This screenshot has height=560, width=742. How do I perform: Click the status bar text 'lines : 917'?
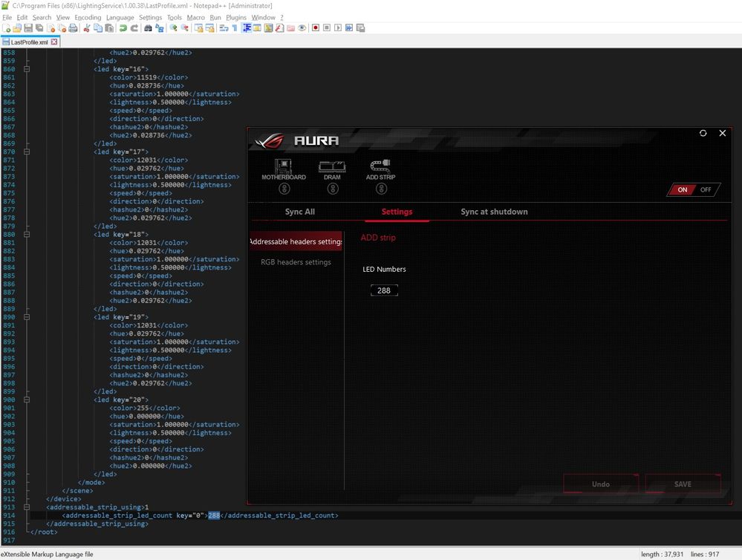(x=705, y=554)
